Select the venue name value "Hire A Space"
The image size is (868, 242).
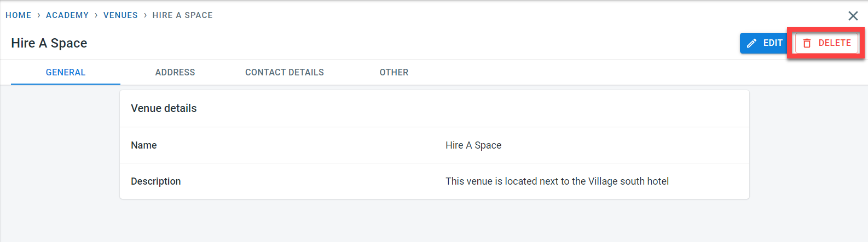[x=473, y=145]
